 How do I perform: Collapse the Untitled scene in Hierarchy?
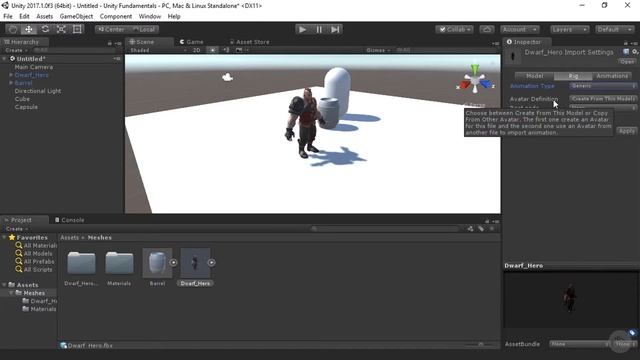click(x=4, y=59)
